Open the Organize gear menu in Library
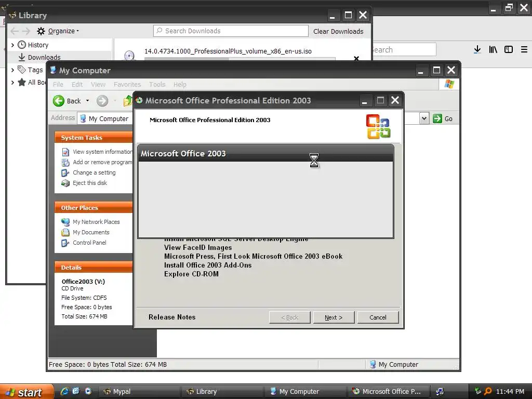The height and width of the screenshot is (399, 532). pos(58,31)
